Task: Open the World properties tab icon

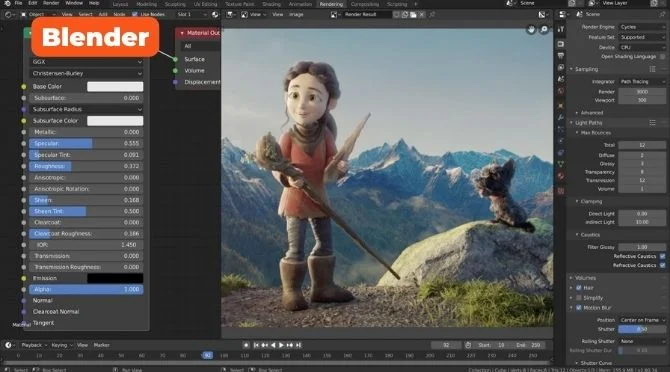Action: pyautogui.click(x=561, y=91)
